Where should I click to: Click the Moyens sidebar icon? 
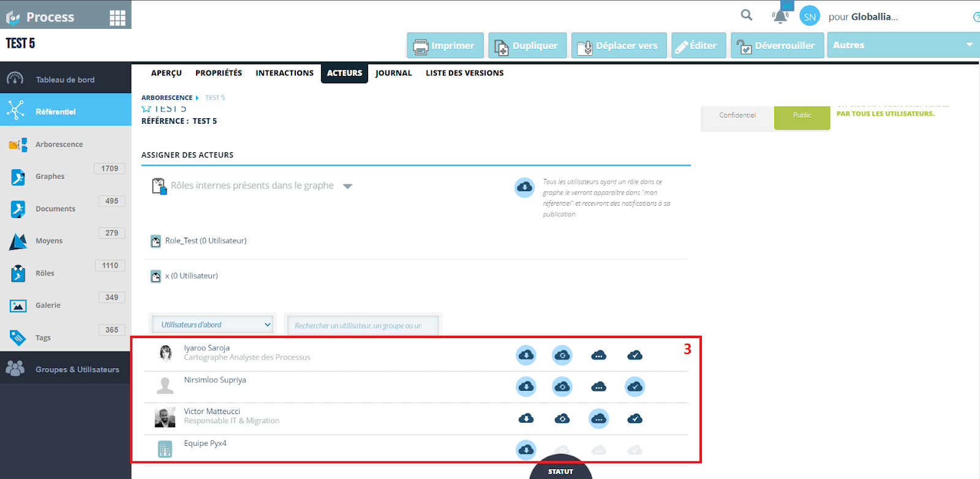(x=18, y=241)
